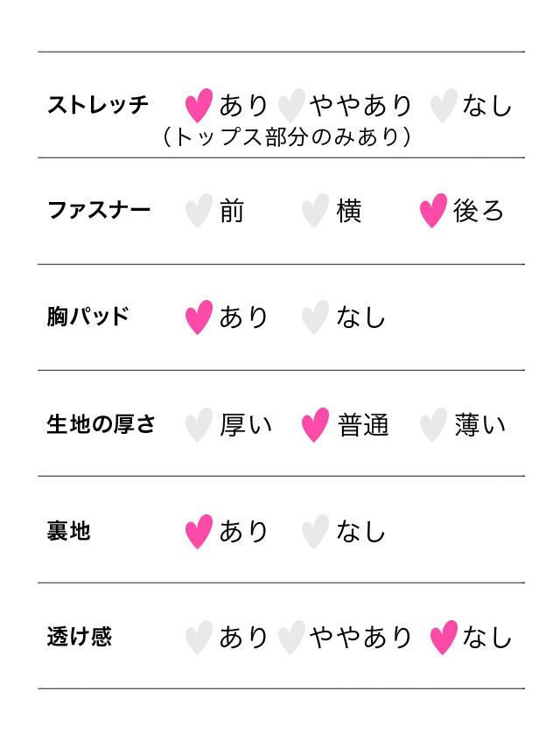Select the gray heart for 透け感 ややあり
The image size is (560, 747).
[x=290, y=637]
